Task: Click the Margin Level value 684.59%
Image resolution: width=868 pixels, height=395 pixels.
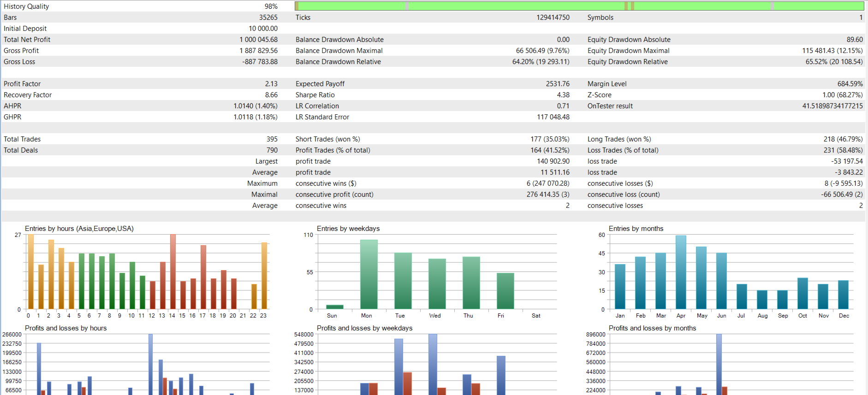Action: 850,84
